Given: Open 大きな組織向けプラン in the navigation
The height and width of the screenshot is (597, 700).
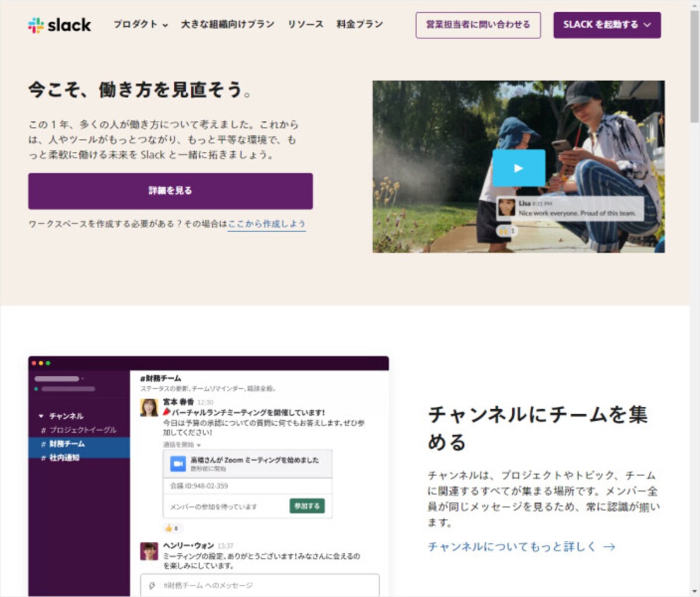Looking at the screenshot, I should [228, 25].
